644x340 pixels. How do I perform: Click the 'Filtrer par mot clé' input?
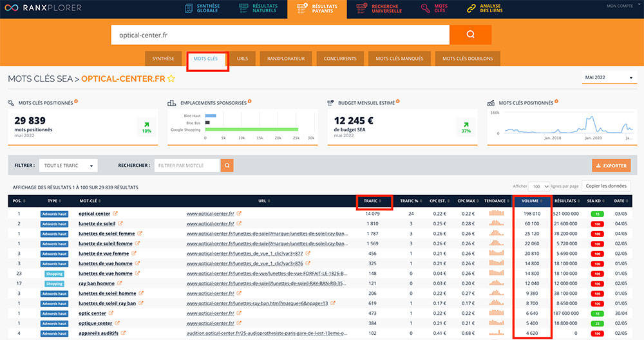(187, 165)
